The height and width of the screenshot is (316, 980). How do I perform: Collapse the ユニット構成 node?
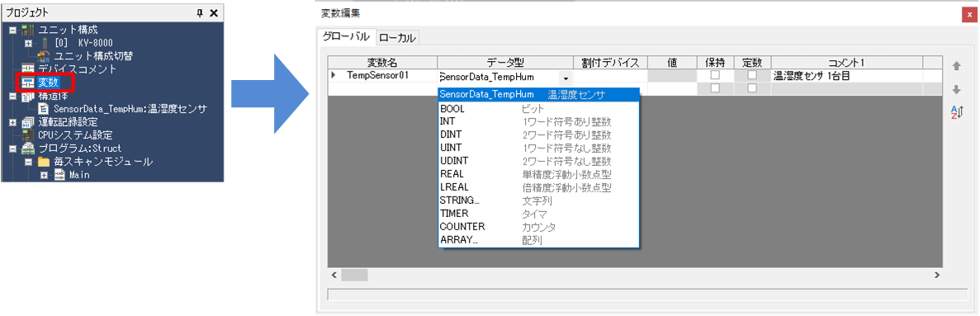pos(12,30)
